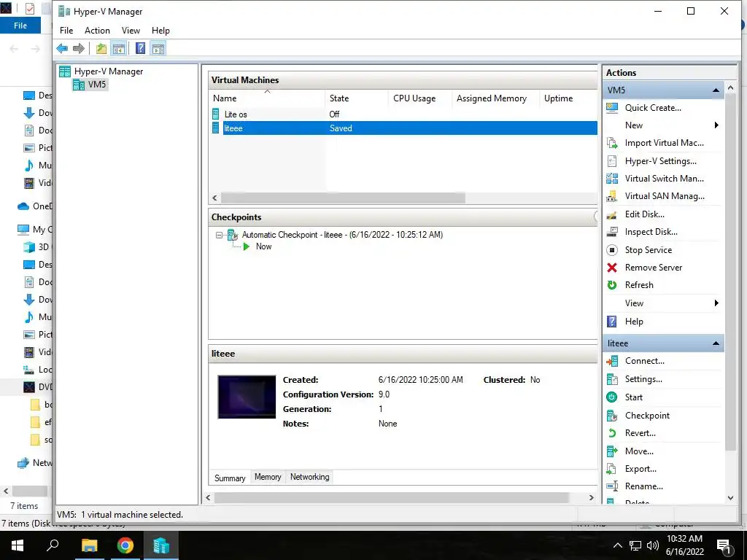Click the blue Help toolbar icon
This screenshot has width=747, height=560.
pos(141,48)
